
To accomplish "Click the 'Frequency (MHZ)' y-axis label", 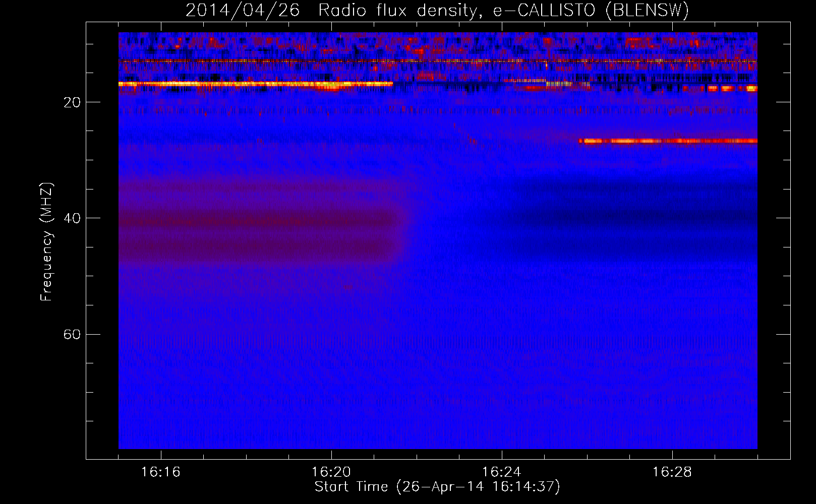I will tap(46, 242).
